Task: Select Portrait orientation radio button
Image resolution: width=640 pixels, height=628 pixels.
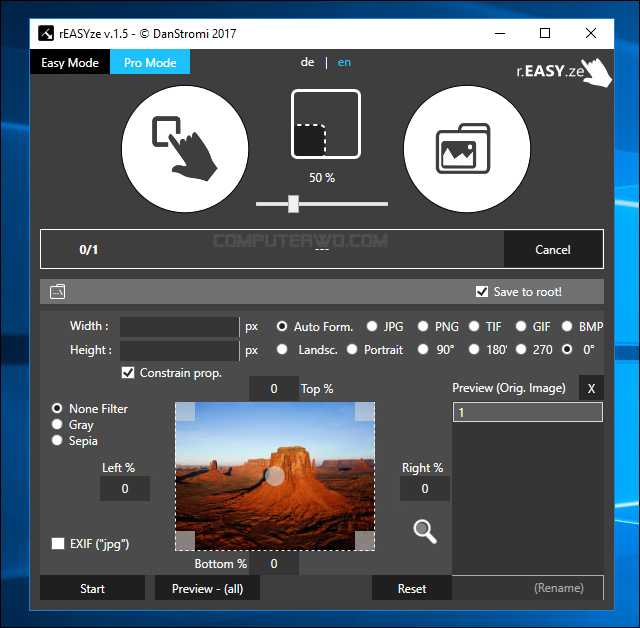Action: click(x=352, y=349)
